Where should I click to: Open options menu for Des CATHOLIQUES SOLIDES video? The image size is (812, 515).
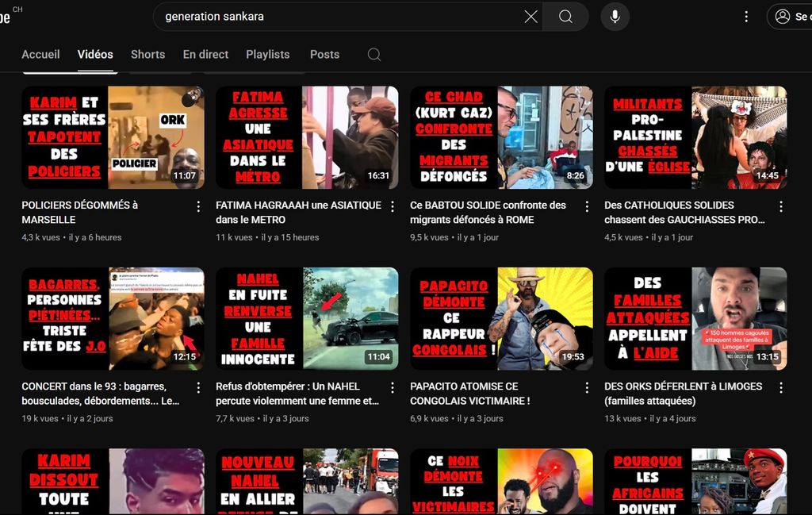(x=781, y=207)
